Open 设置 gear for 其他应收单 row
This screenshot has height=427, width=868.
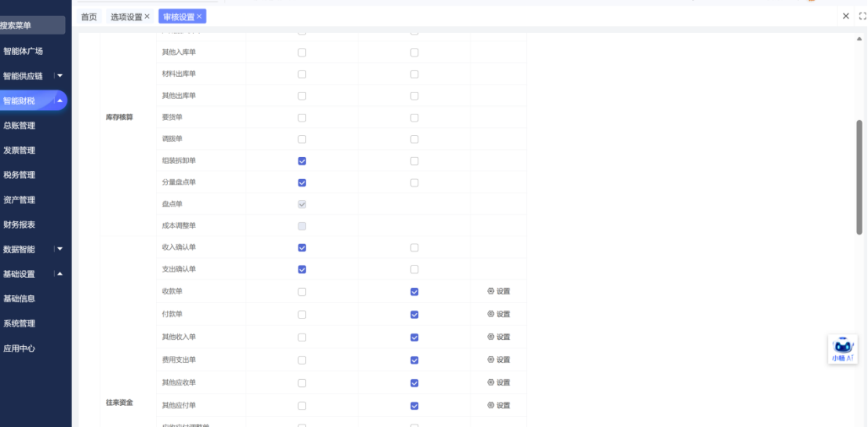pos(498,382)
